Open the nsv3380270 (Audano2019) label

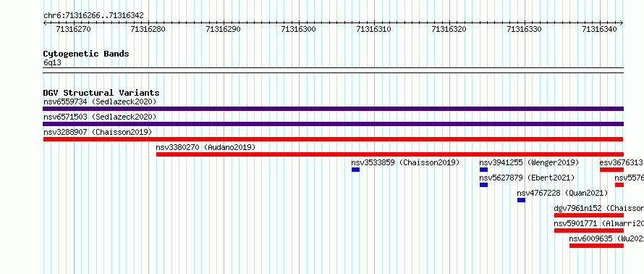tap(206, 147)
